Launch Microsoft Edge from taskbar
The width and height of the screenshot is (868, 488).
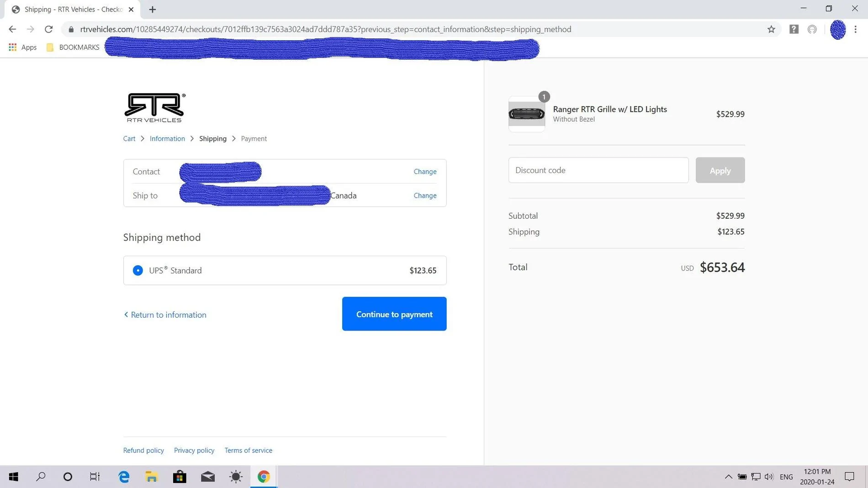click(x=124, y=477)
